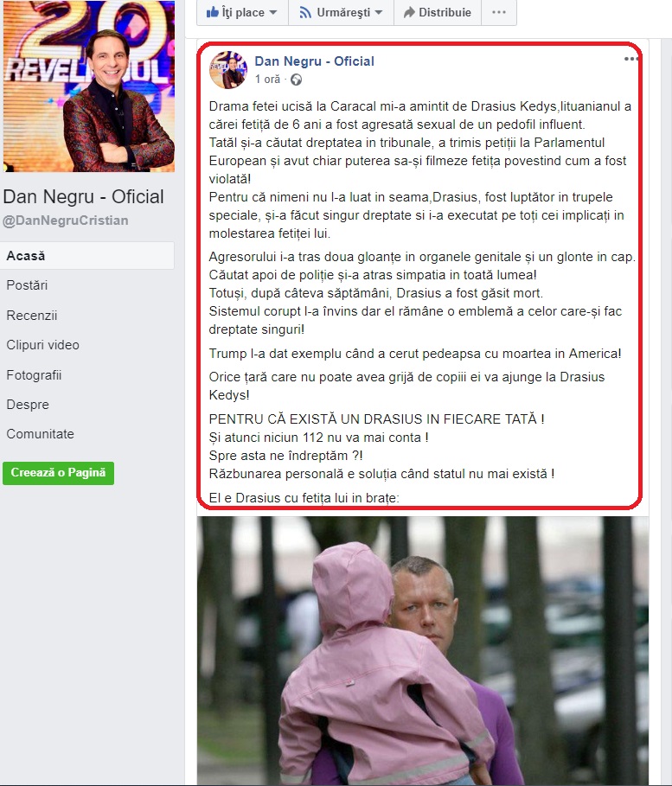Screen dimensions: 672x786
Task: Click the post author's small avatar
Action: [228, 70]
